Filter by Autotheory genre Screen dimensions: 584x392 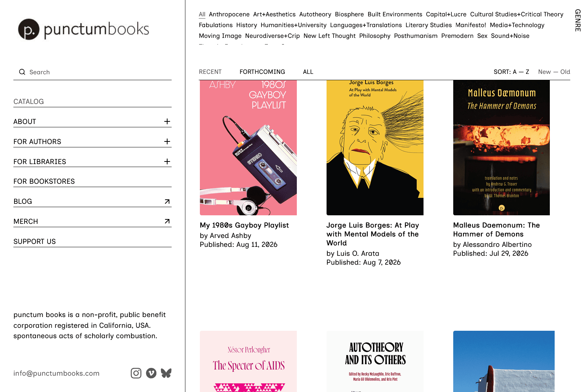pos(315,14)
